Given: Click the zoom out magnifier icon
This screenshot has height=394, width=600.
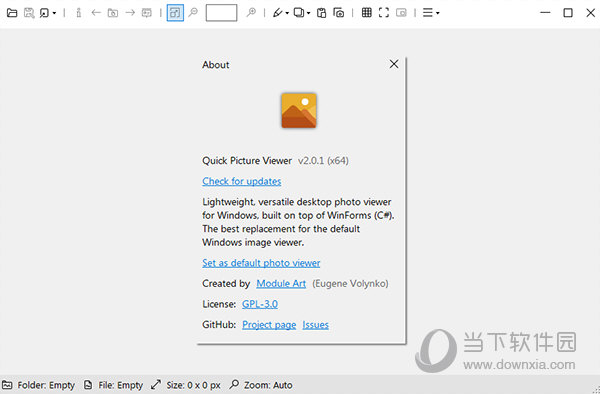Looking at the screenshot, I should (x=193, y=13).
